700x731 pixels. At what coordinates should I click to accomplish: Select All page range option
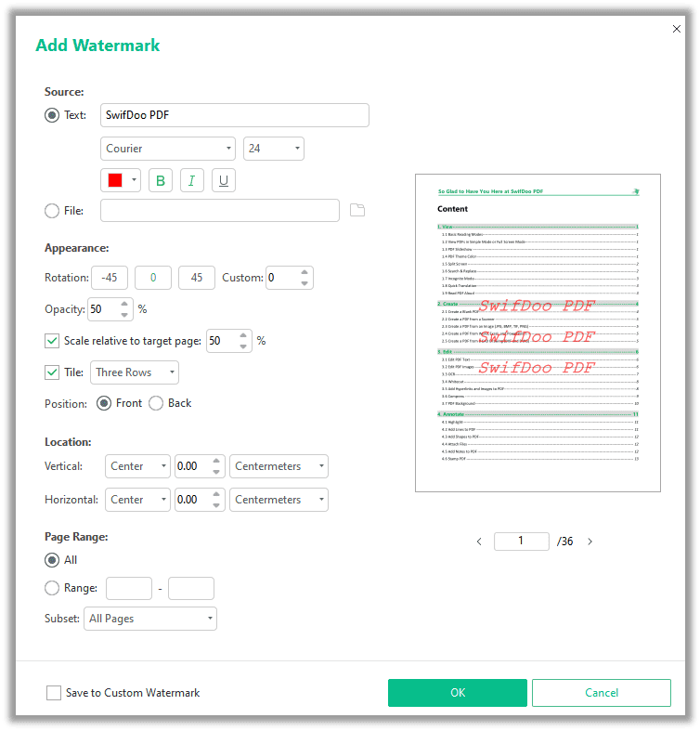tap(52, 560)
